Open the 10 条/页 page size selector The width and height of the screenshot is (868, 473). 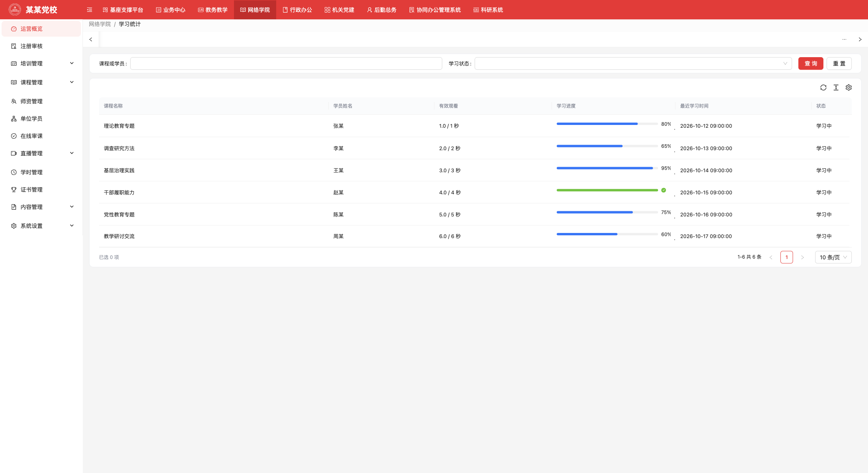click(833, 257)
